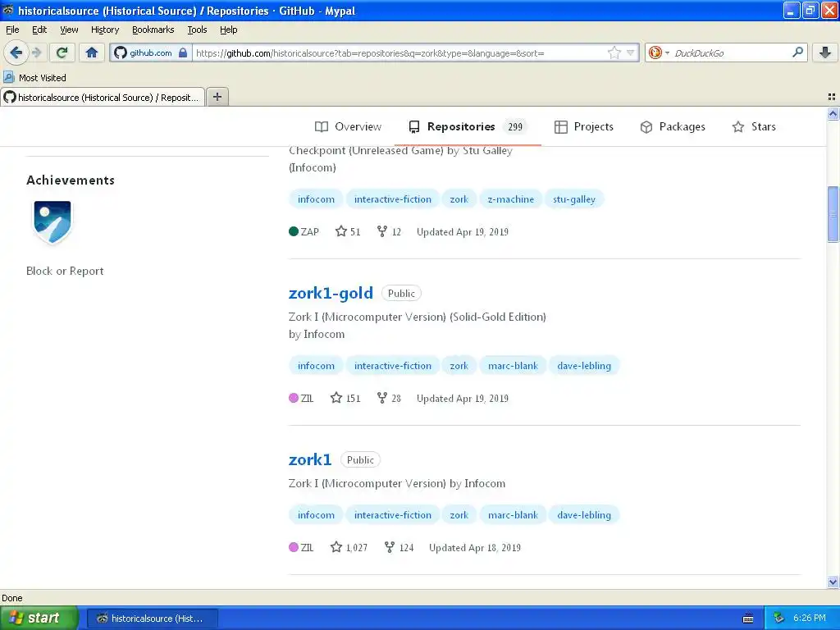Switch to the Overview tab
This screenshot has height=630, width=840.
[x=348, y=126]
